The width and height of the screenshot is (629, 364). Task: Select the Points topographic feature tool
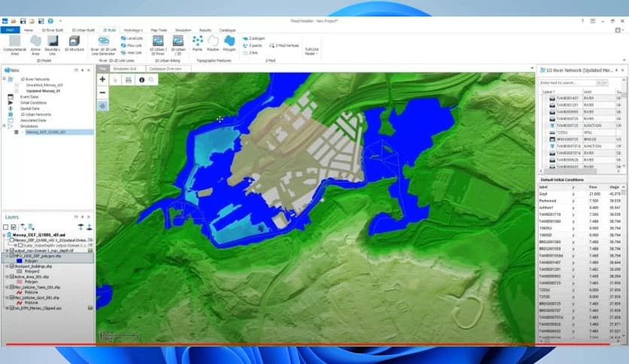click(x=197, y=44)
